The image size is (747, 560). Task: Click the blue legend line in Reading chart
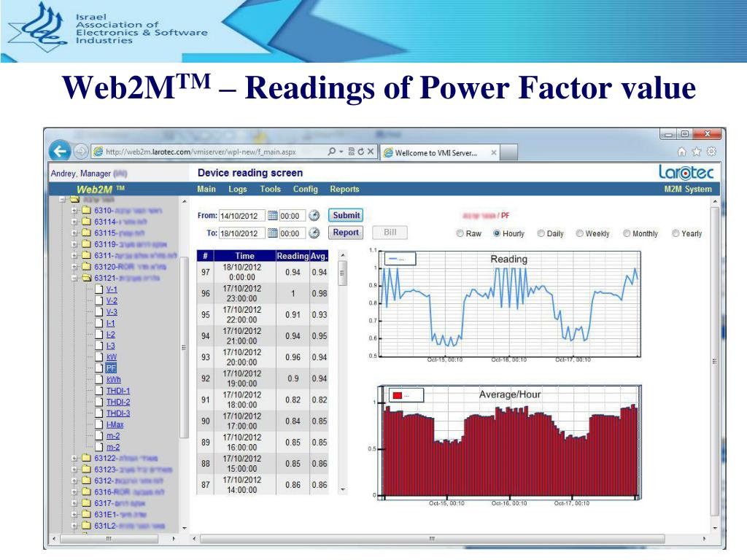coord(392,259)
